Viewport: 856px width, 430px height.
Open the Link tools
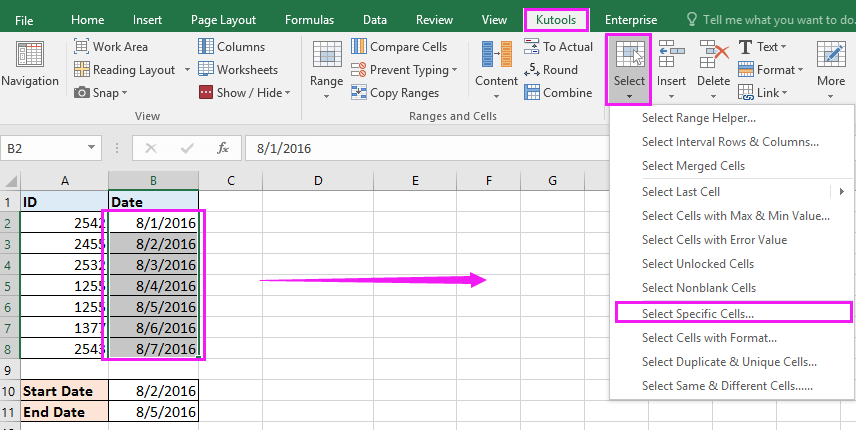[762, 93]
